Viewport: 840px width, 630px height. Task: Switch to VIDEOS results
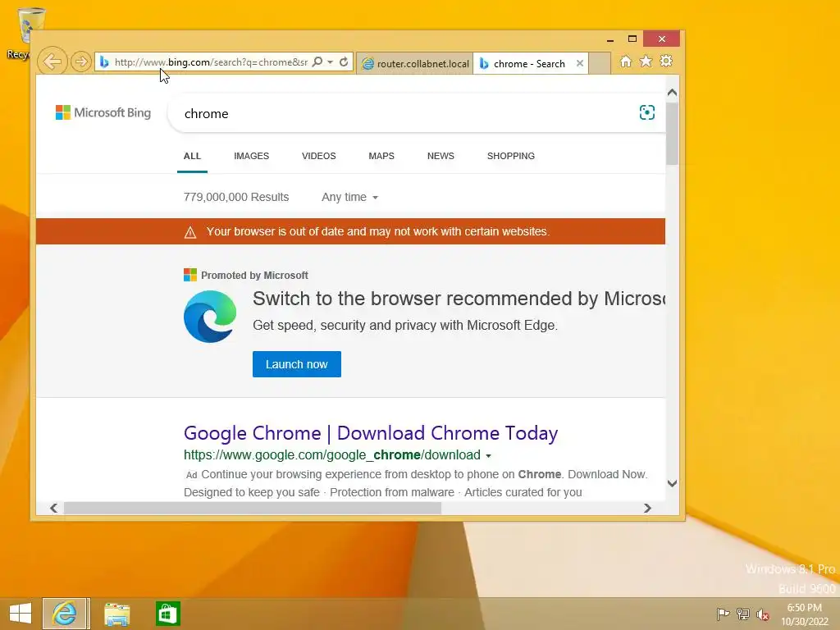point(319,156)
